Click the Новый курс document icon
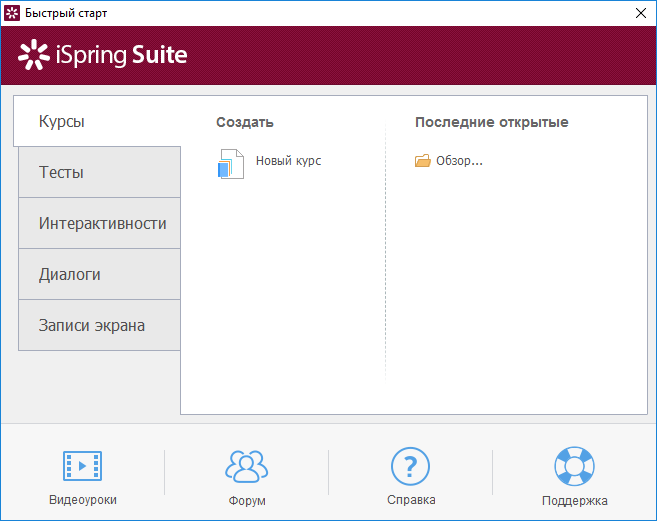 [231, 164]
